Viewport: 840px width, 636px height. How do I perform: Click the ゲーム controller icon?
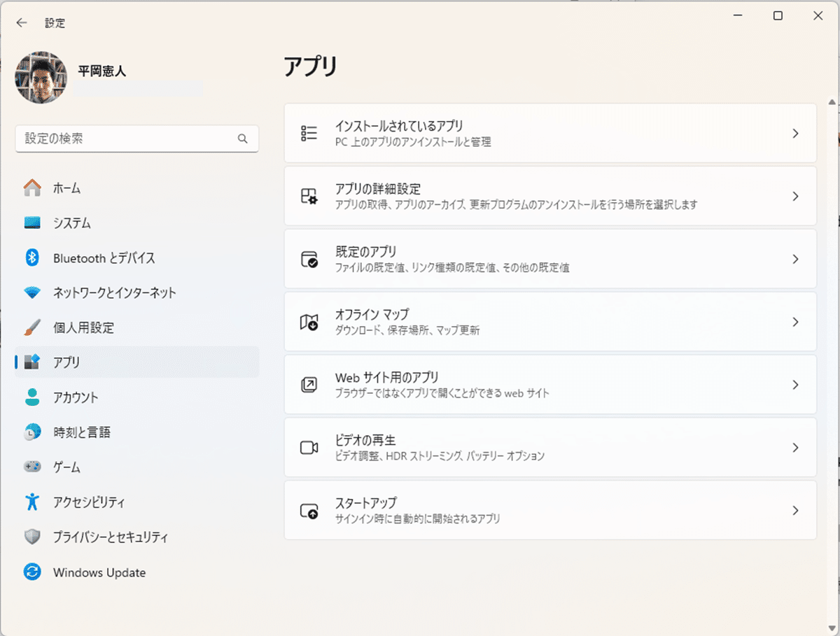pyautogui.click(x=32, y=467)
